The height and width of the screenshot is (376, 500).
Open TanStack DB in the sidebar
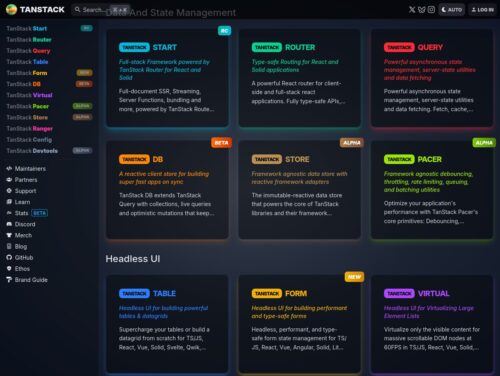pyautogui.click(x=49, y=84)
